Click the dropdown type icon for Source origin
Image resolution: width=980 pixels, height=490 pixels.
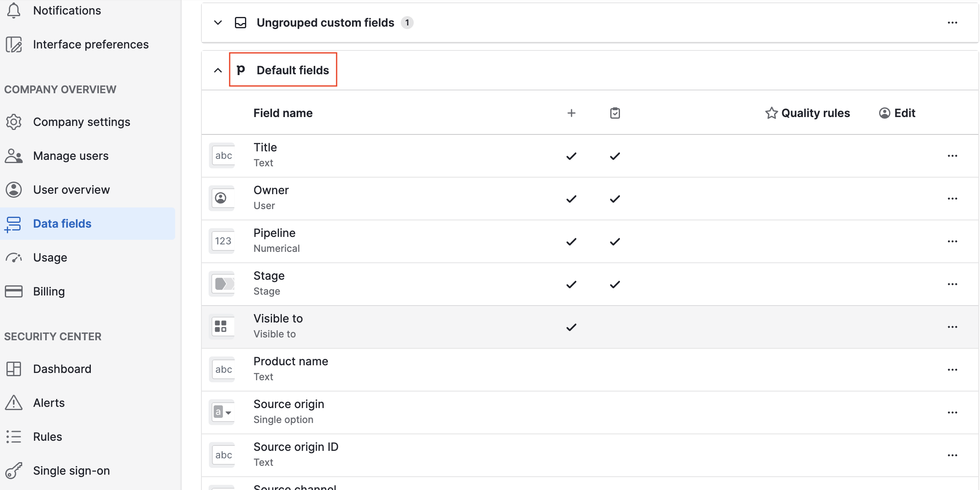(x=222, y=413)
